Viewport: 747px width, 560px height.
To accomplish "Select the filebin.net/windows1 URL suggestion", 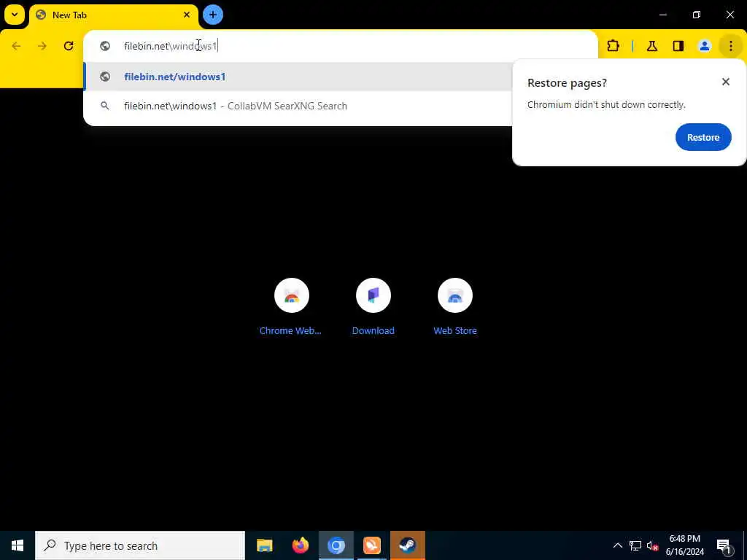I will (298, 77).
